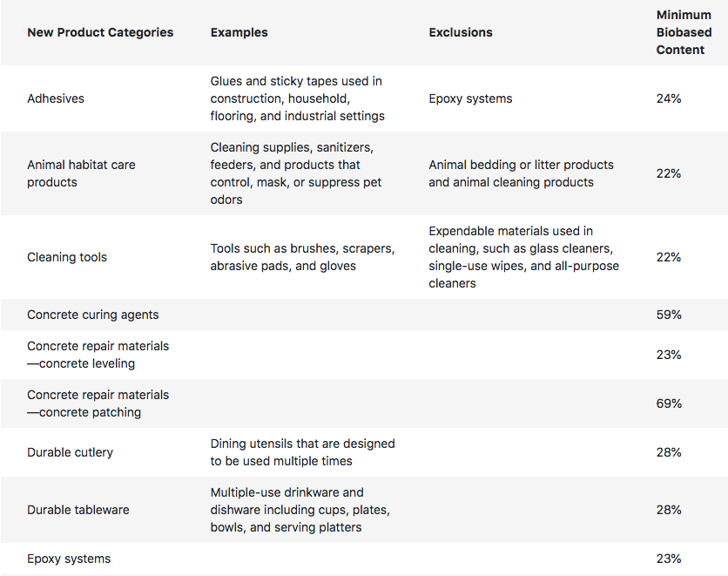Click the "New Product Categories" column header
The width and height of the screenshot is (728, 576).
coord(100,32)
